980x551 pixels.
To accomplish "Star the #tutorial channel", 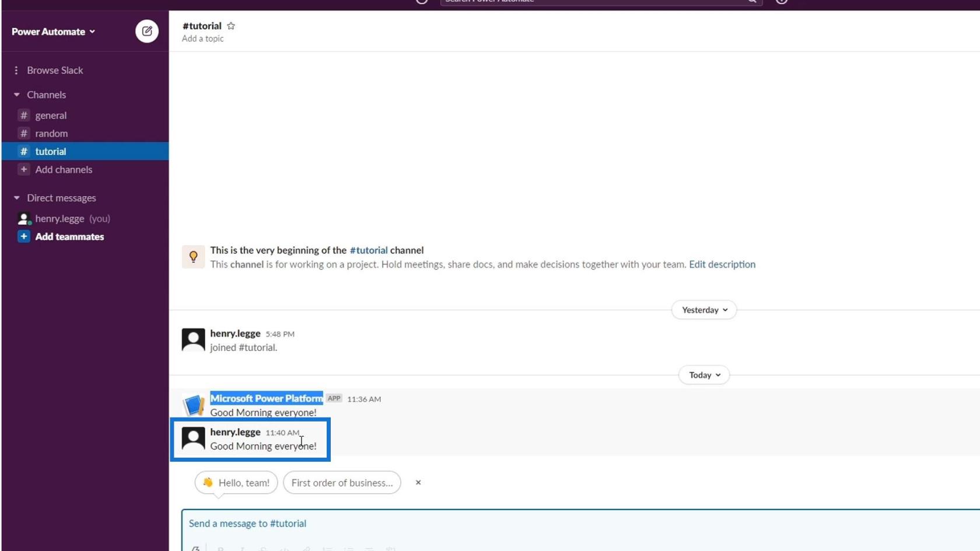I will [x=231, y=26].
